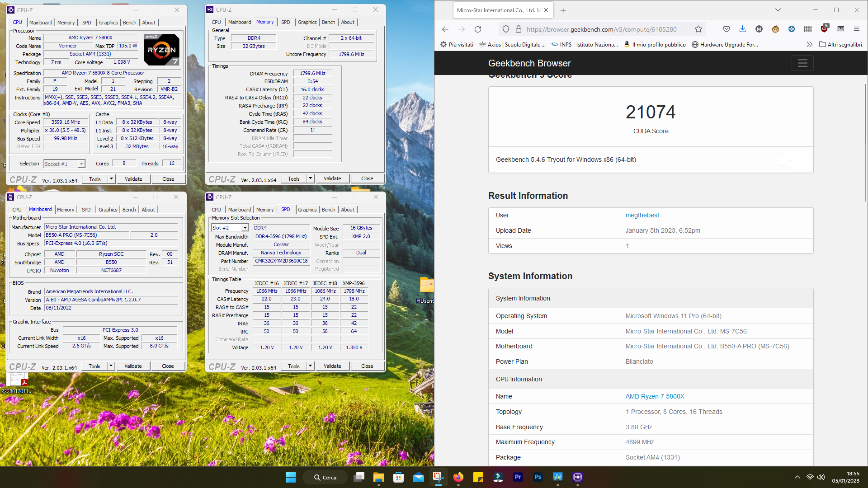Screen dimensions: 868x488
Task: Click Validate in Memory-tab CPU-Z window
Action: click(x=332, y=178)
